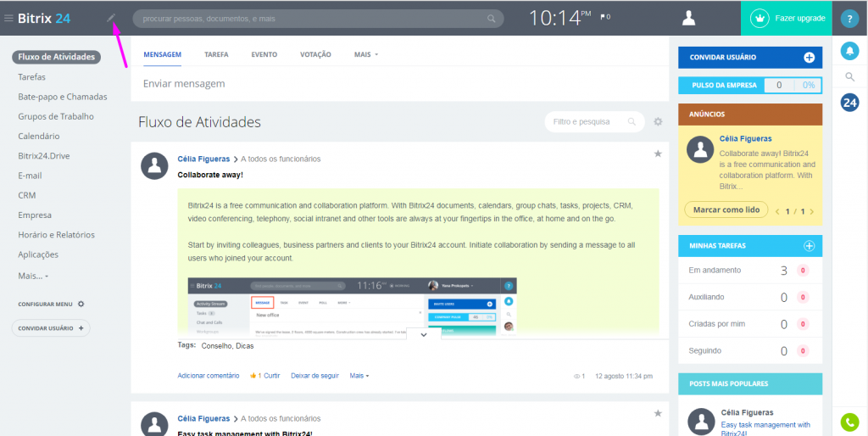
Task: Open the user profile avatar in the header
Action: 688,19
